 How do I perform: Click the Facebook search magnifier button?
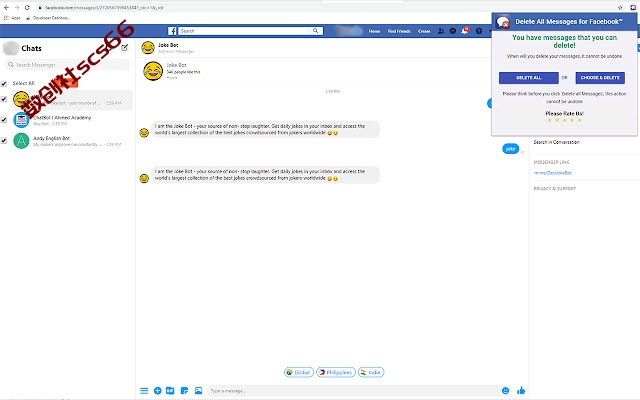pos(316,31)
